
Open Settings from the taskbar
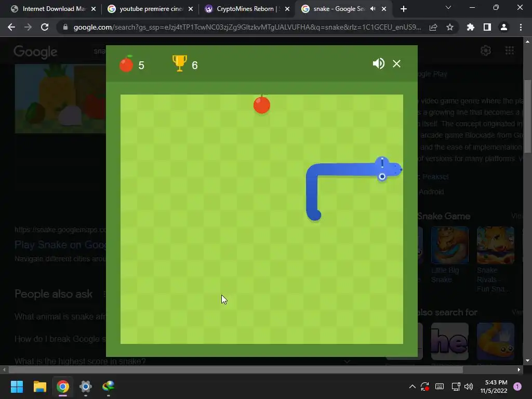(x=86, y=387)
